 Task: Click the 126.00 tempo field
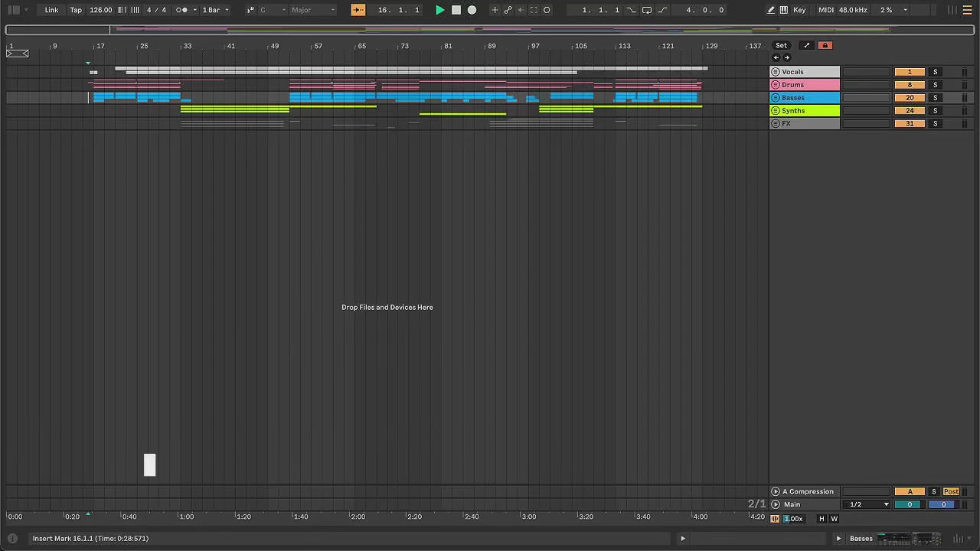pos(100,10)
